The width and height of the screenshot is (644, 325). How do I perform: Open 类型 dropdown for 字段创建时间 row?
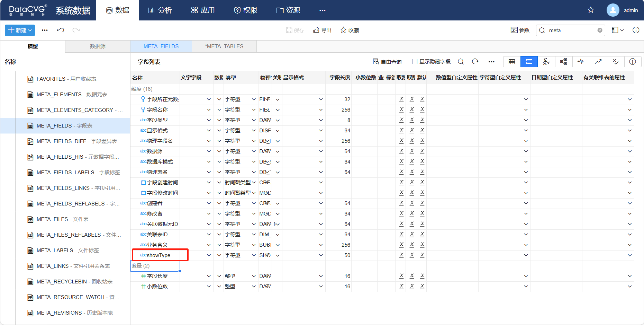tap(254, 183)
